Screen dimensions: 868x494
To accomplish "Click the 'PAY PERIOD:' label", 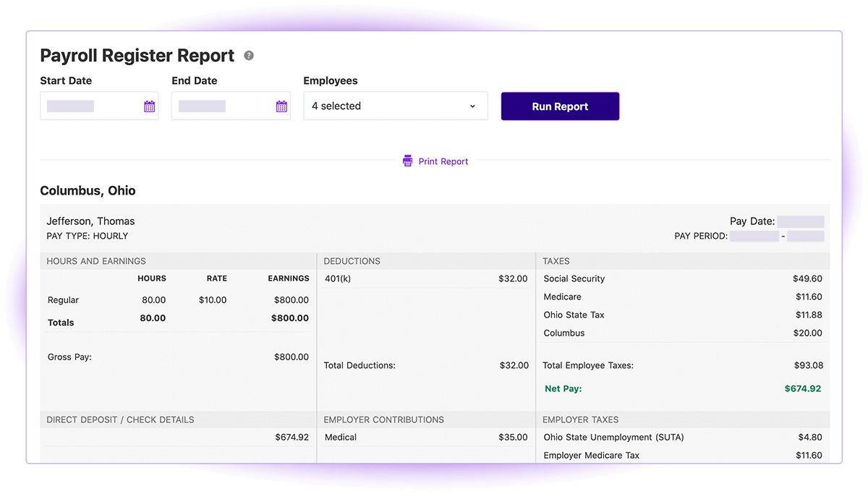I will (x=701, y=236).
